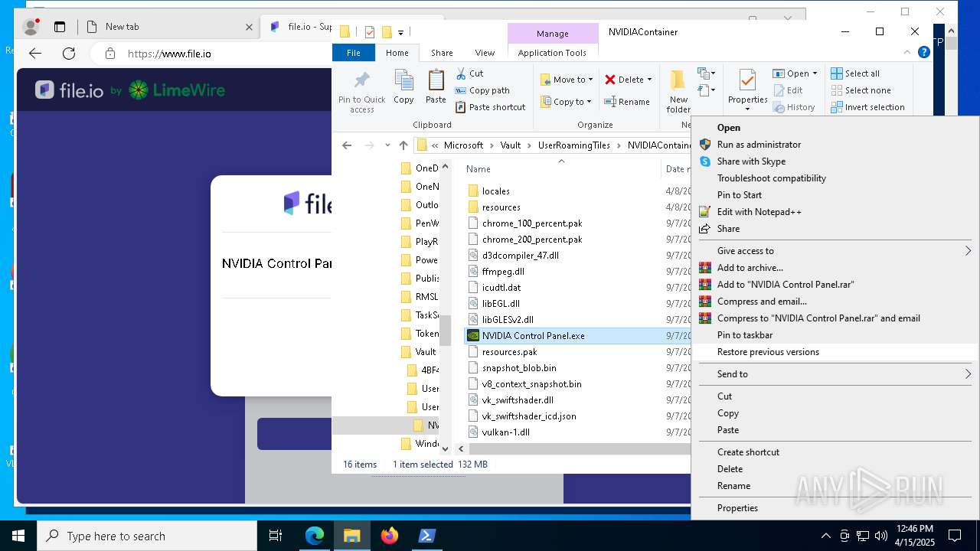The image size is (980, 551).
Task: Click Explorer back navigation arrow
Action: coord(347,145)
